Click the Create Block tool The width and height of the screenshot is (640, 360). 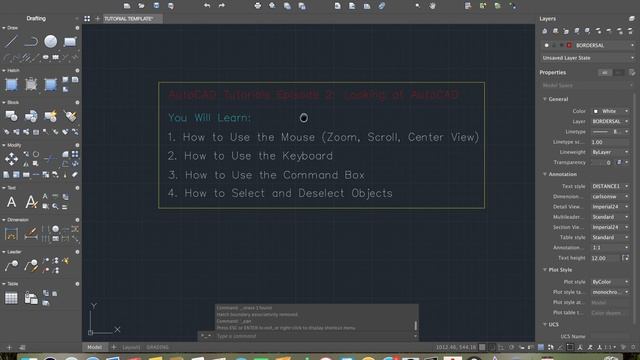31,116
